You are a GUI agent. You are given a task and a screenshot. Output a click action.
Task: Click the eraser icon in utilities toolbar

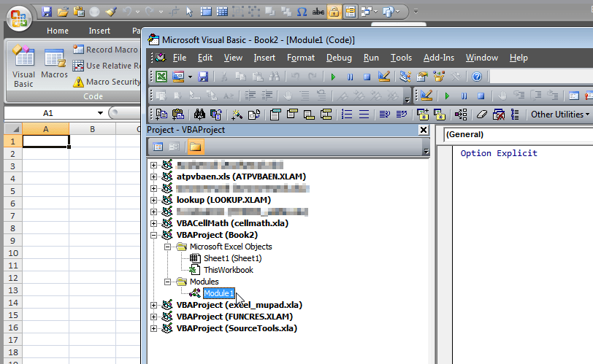[x=481, y=115]
